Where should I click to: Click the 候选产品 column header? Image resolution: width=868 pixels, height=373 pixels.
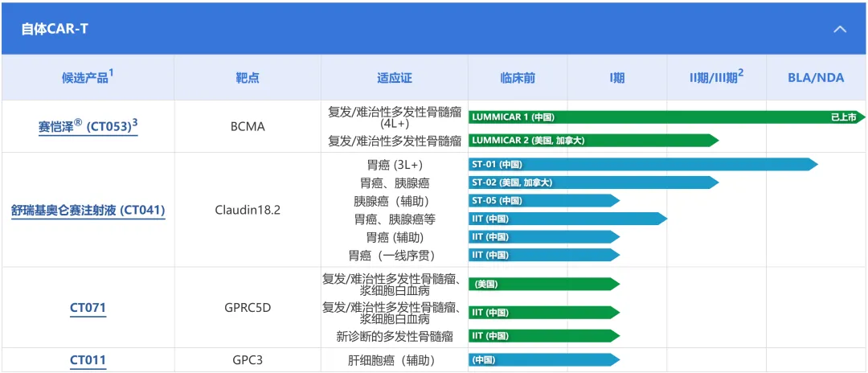coord(88,77)
